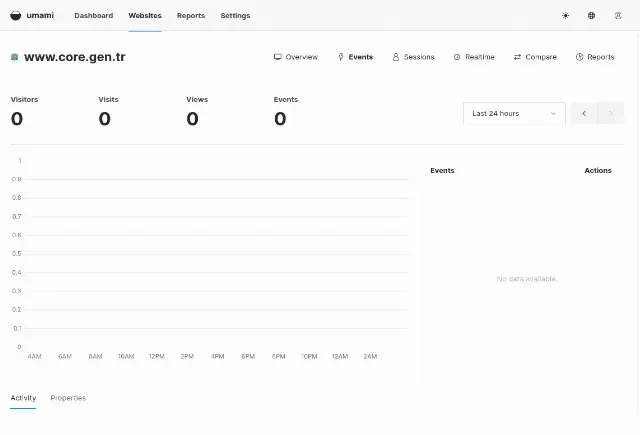640x435 pixels.
Task: Switch to the Properties tab
Action: (68, 398)
